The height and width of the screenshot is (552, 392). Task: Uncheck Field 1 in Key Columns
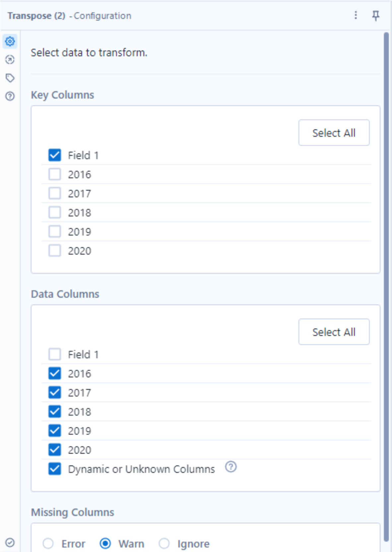click(x=55, y=155)
